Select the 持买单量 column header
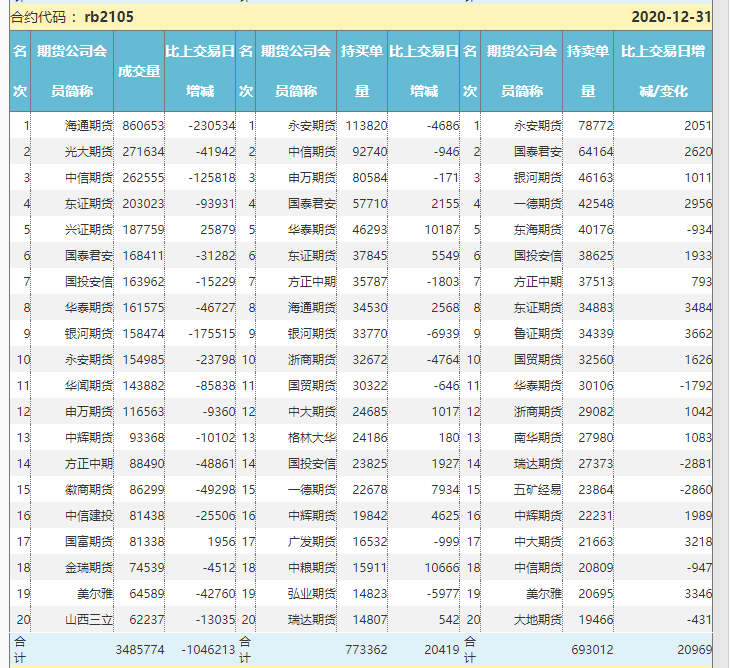Image resolution: width=730 pixels, height=668 pixels. coord(362,71)
